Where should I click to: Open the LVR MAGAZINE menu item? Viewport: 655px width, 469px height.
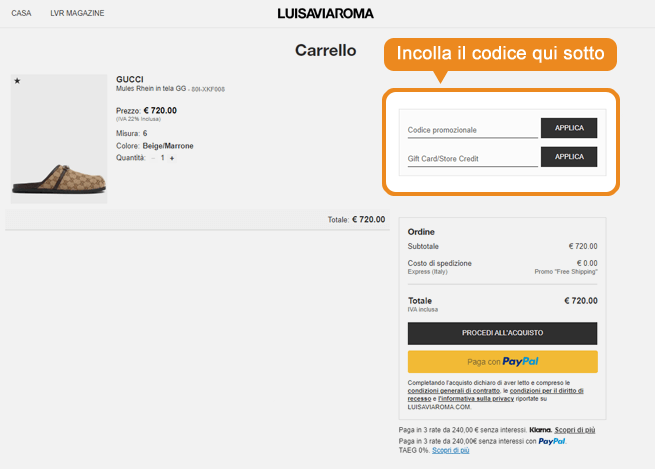pos(77,13)
